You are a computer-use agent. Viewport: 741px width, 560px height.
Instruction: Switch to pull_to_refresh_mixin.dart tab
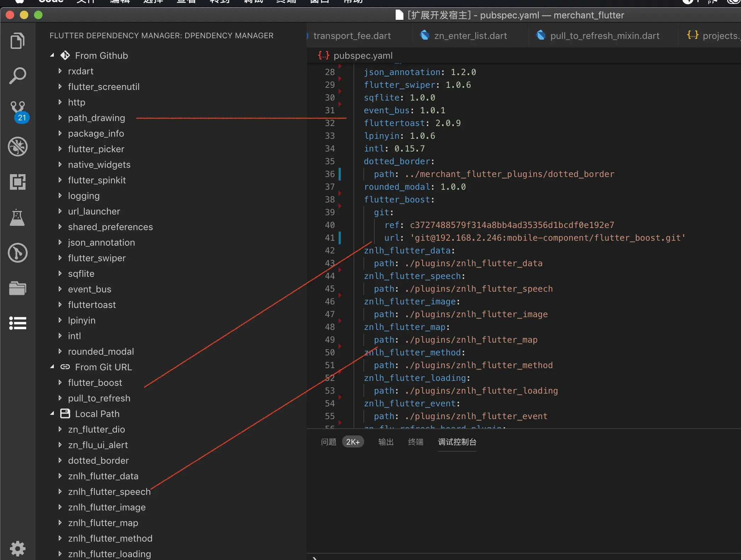[x=604, y=36]
